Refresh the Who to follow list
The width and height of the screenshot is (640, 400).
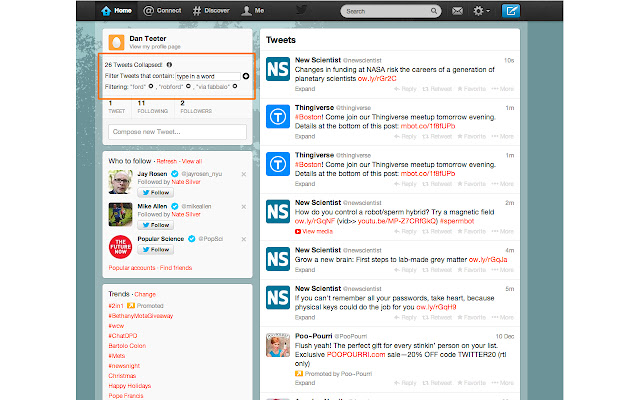coord(167,161)
